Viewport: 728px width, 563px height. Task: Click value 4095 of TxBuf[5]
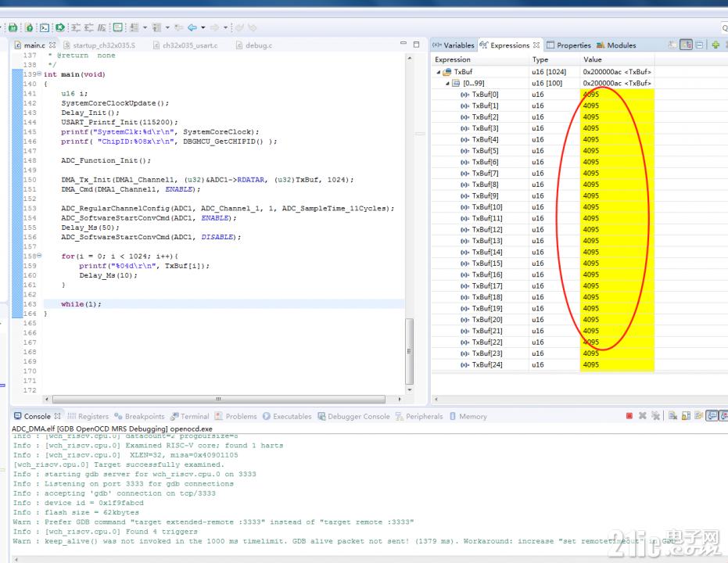591,151
